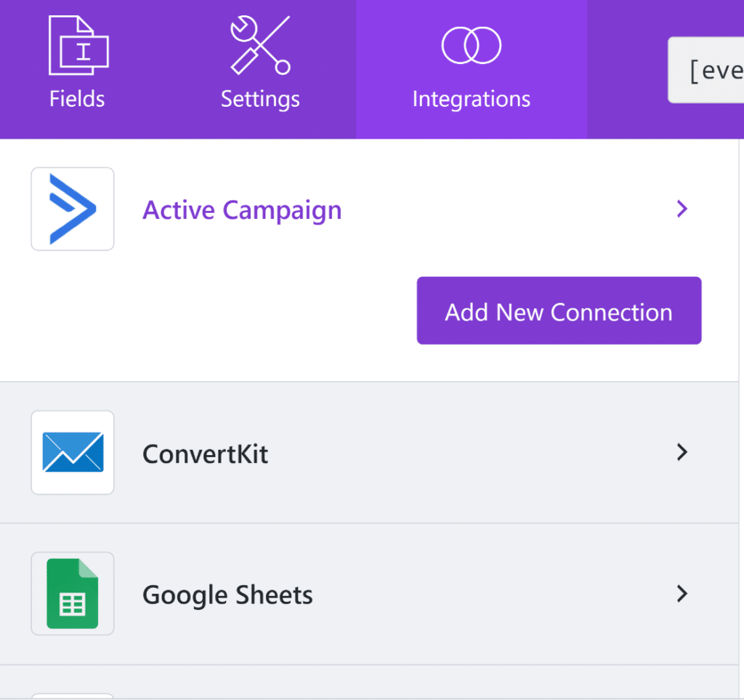Click the Google Sheets spreadsheet icon

pyautogui.click(x=72, y=594)
